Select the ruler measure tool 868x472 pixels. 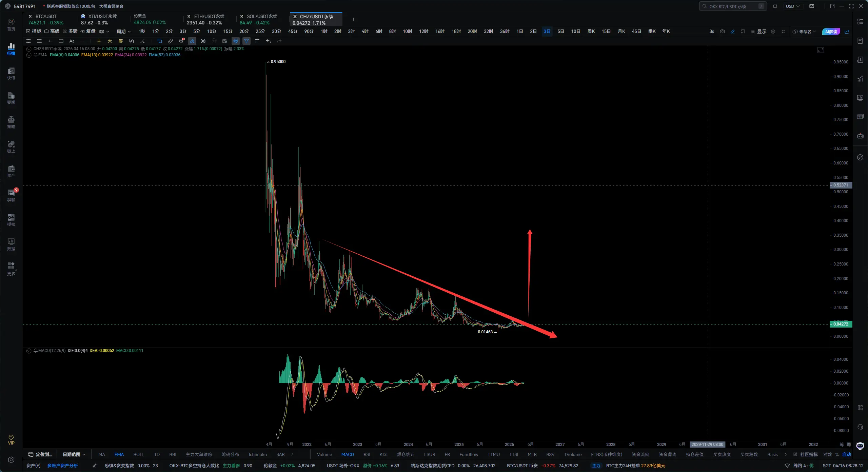171,41
